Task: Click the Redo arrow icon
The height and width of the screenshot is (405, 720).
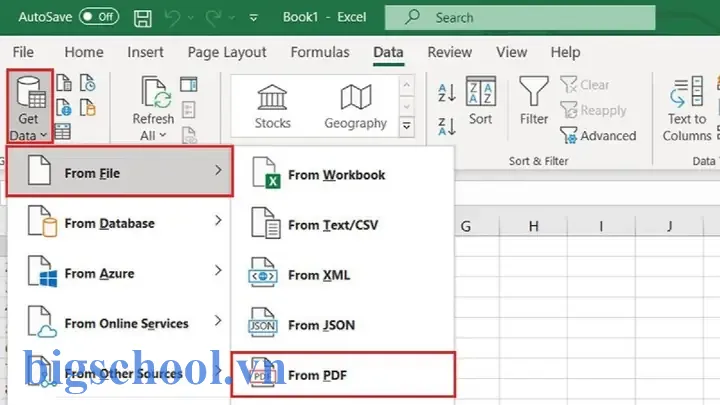Action: click(x=214, y=18)
